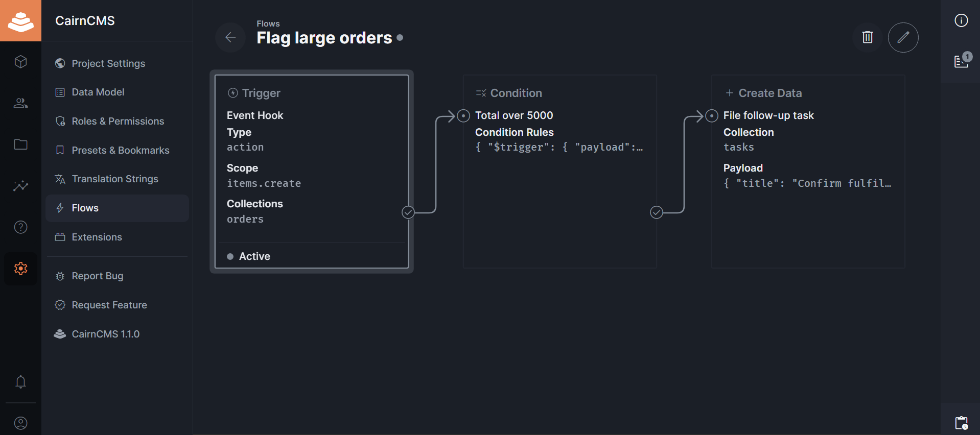Open Roles & Permissions settings
The image size is (980, 435).
[x=117, y=121]
